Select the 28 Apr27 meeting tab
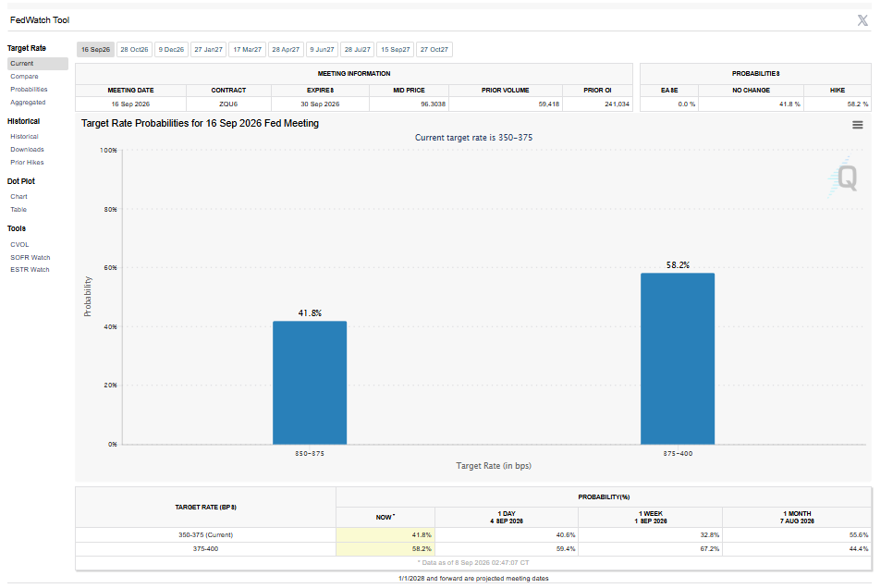Image resolution: width=893 pixels, height=588 pixels. (286, 50)
